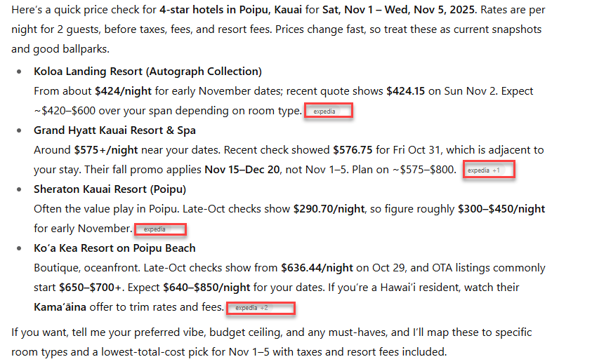Viewport: 592px width, 364px height.
Task: Click the "$424.15" recent quote price
Action: tap(405, 91)
